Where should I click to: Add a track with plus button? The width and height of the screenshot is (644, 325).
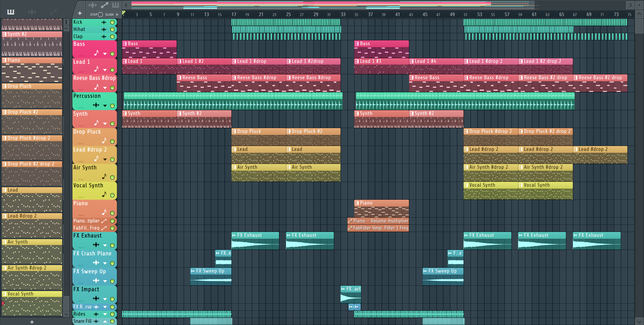click(80, 13)
